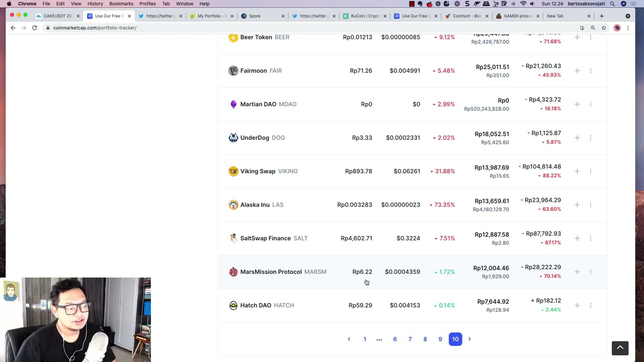Open the Viking Swap VIKING coin link
This screenshot has height=362, width=644.
(x=269, y=171)
